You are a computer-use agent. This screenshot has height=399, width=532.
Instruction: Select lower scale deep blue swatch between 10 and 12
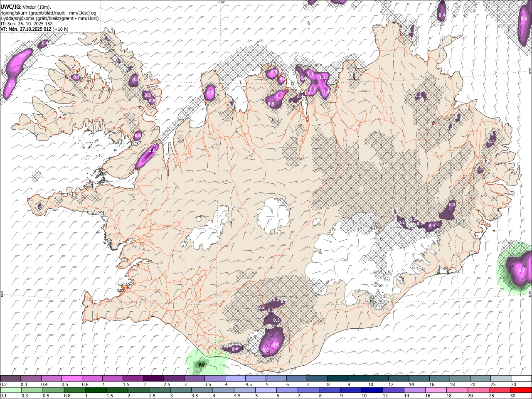tap(372, 390)
